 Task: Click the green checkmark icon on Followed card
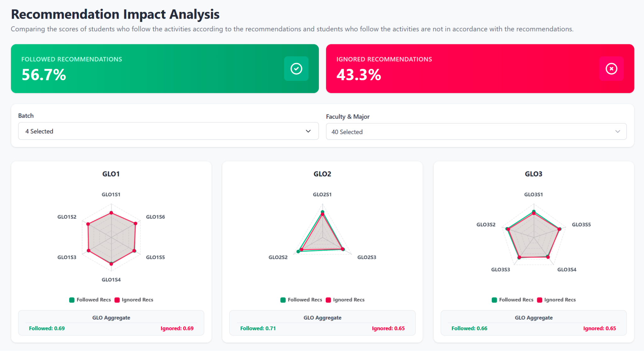[x=296, y=69]
